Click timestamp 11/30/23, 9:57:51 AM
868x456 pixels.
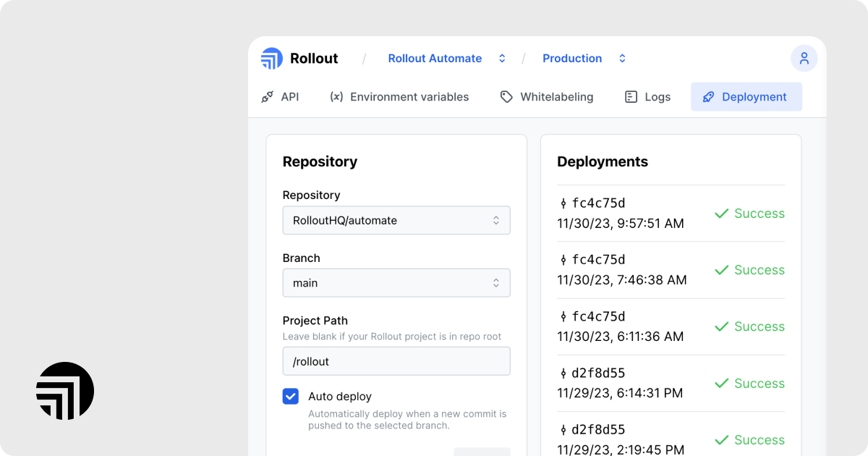tap(621, 224)
